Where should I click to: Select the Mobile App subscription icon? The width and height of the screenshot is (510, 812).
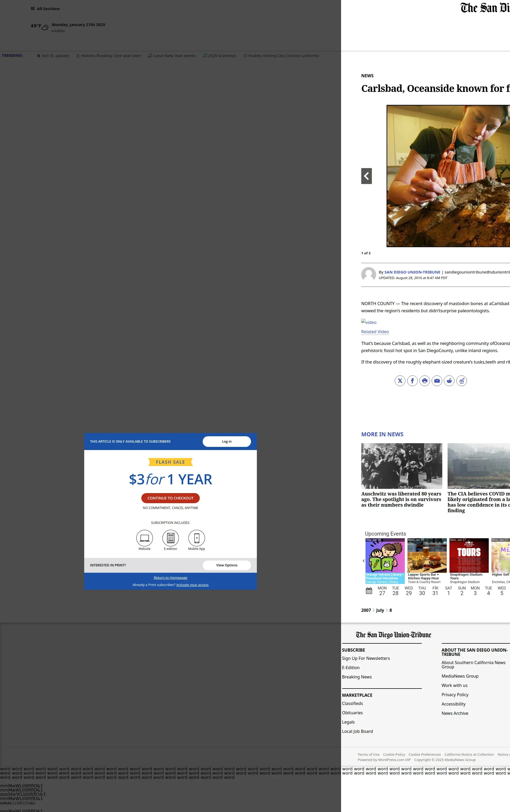coord(197,538)
